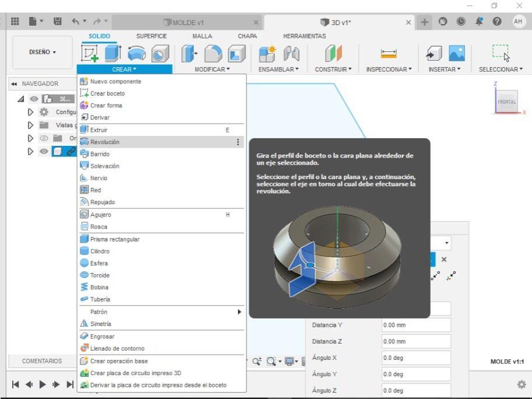Select the Insert Image icon

click(457, 54)
